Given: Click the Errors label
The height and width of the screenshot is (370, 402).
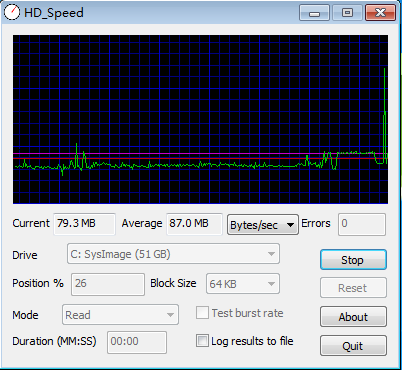Looking at the screenshot, I should (x=316, y=223).
